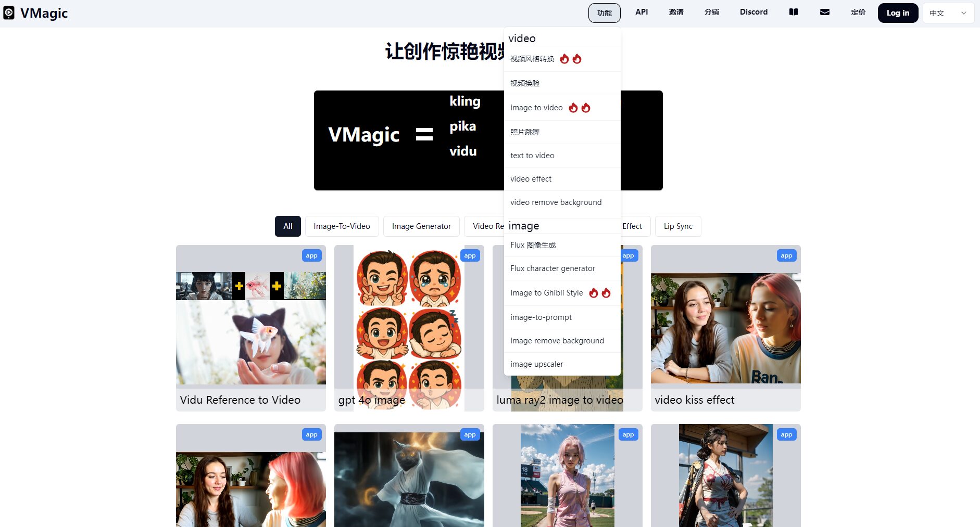Choose image to video menu entry
The width and height of the screenshot is (980, 527).
coord(562,108)
